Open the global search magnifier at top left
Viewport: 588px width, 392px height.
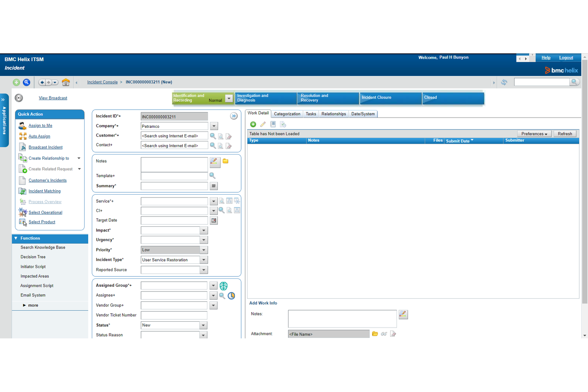click(x=26, y=82)
